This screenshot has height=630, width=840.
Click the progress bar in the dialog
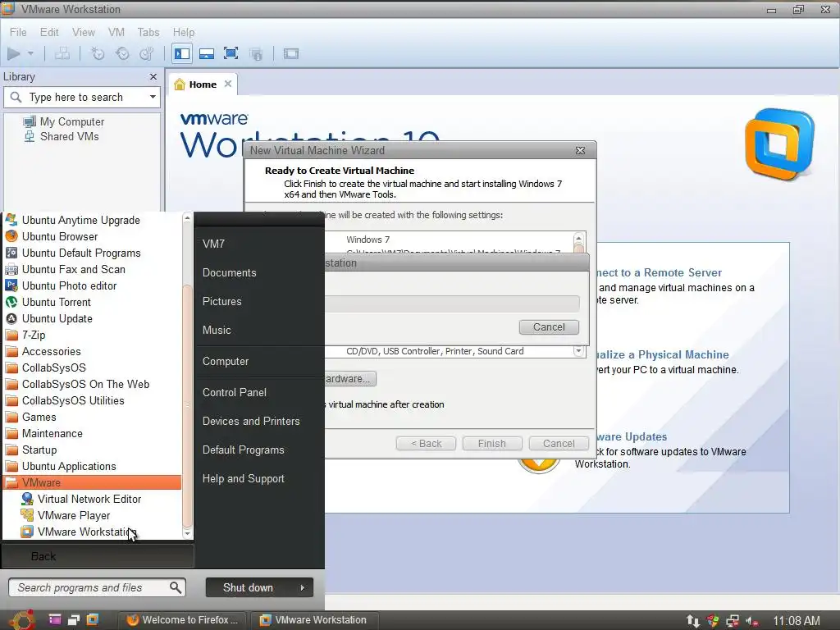452,304
